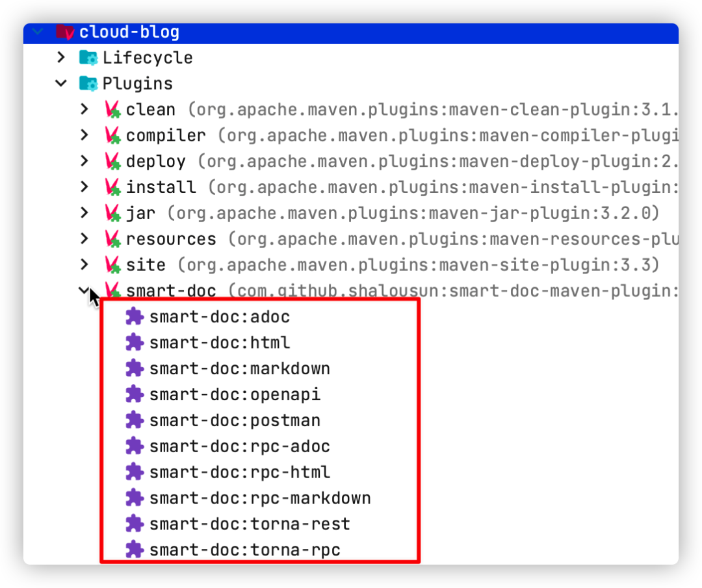The image size is (702, 588).
Task: Expand the compiler plugin node
Action: pyautogui.click(x=84, y=135)
